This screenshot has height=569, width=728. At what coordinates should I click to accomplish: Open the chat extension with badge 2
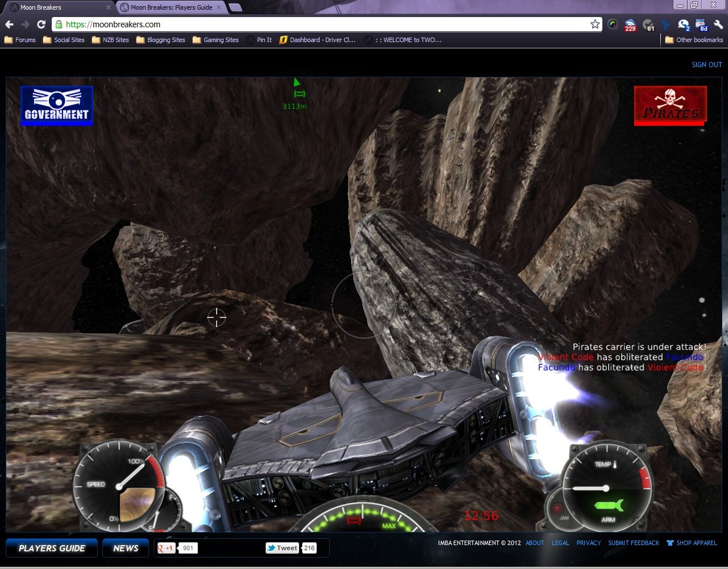[x=684, y=25]
